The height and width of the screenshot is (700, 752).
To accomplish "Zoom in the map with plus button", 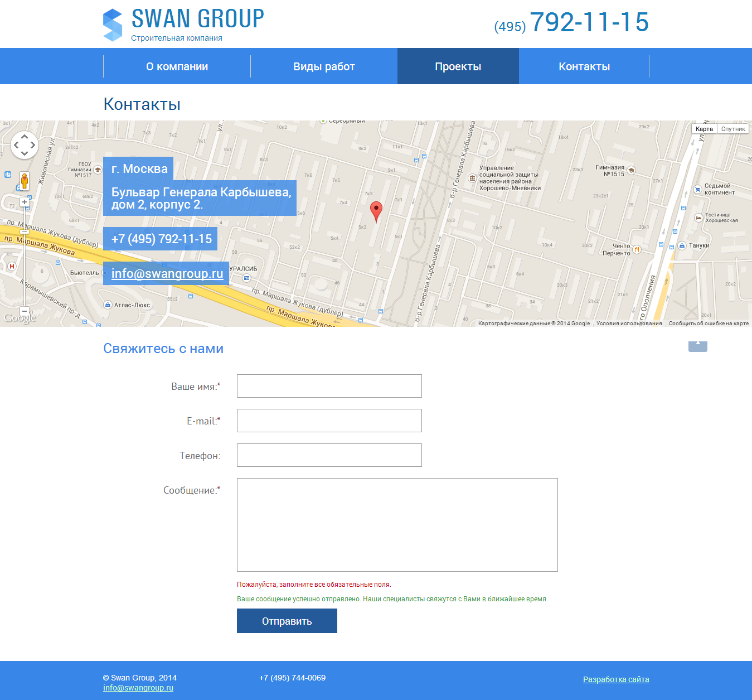I will click(x=25, y=202).
